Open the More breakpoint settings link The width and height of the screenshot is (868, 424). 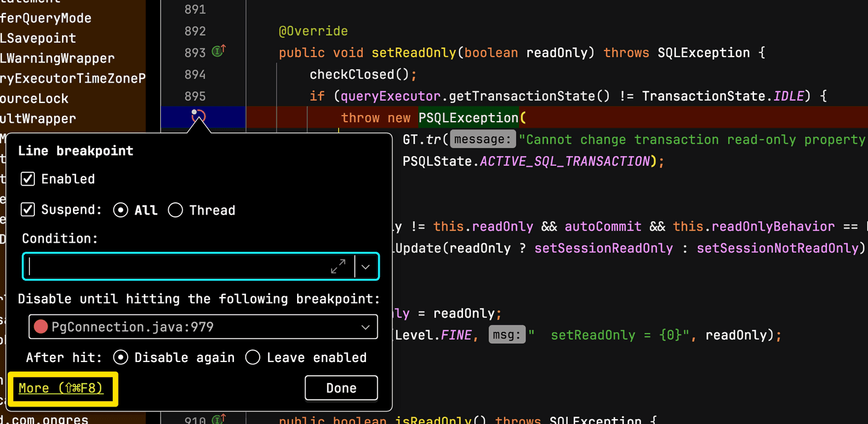pos(61,388)
